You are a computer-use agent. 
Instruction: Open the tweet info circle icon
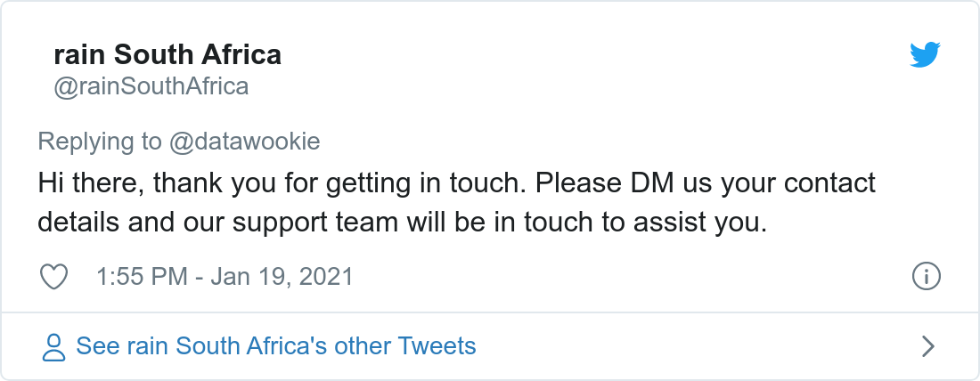click(x=927, y=277)
